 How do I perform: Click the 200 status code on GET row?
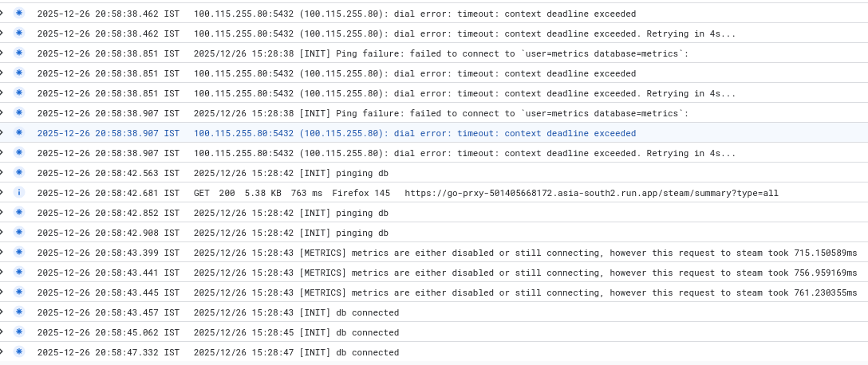pyautogui.click(x=227, y=193)
